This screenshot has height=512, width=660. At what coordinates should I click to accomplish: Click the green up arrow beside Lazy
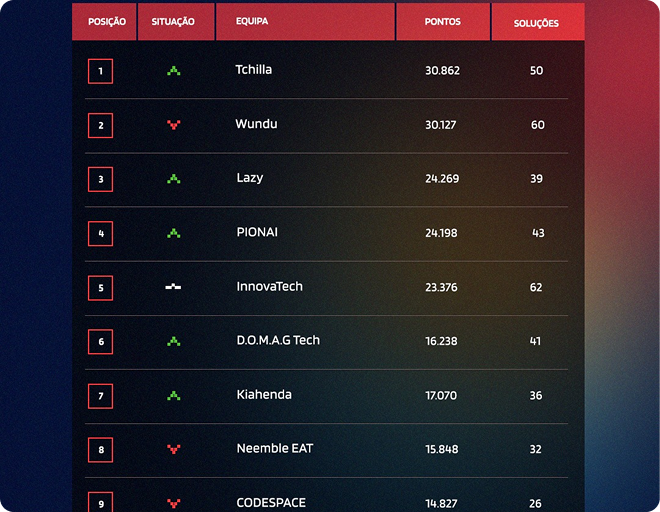tap(173, 179)
